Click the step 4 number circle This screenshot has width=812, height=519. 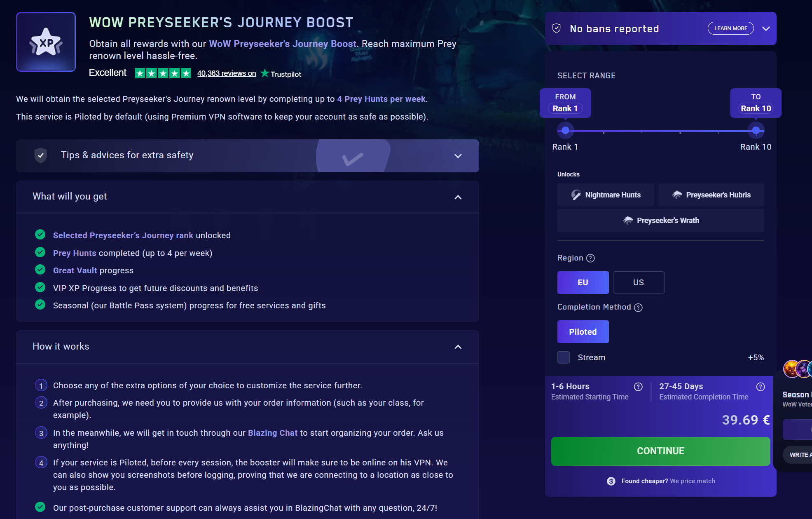click(x=41, y=463)
